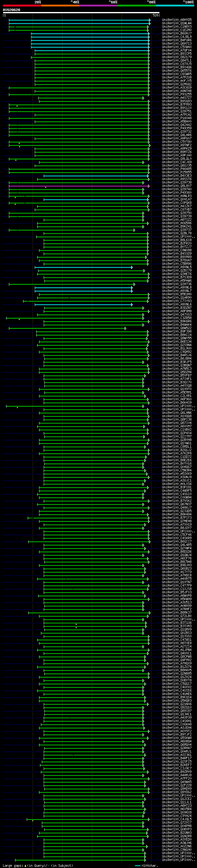Viewport: 197px width, 868px height.
Task: Click the purple ~60% identity color segment
Action: [x=99, y=6]
